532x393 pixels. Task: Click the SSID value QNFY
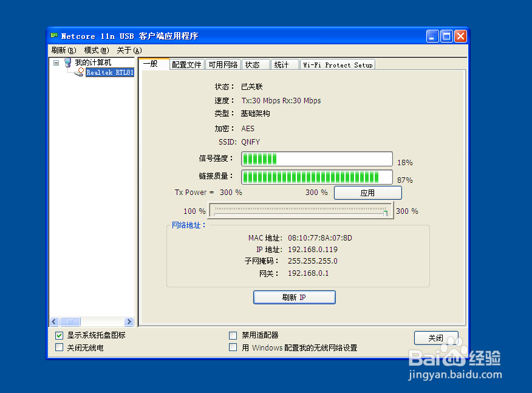click(250, 142)
